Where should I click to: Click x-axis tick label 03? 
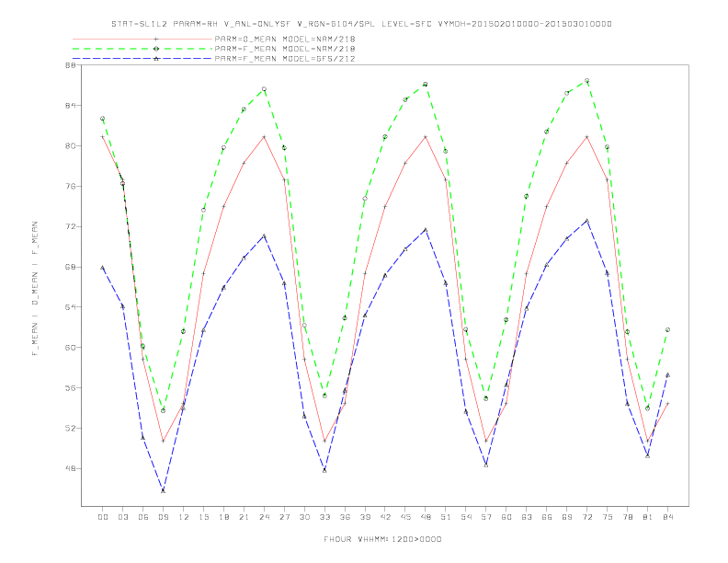[122, 517]
